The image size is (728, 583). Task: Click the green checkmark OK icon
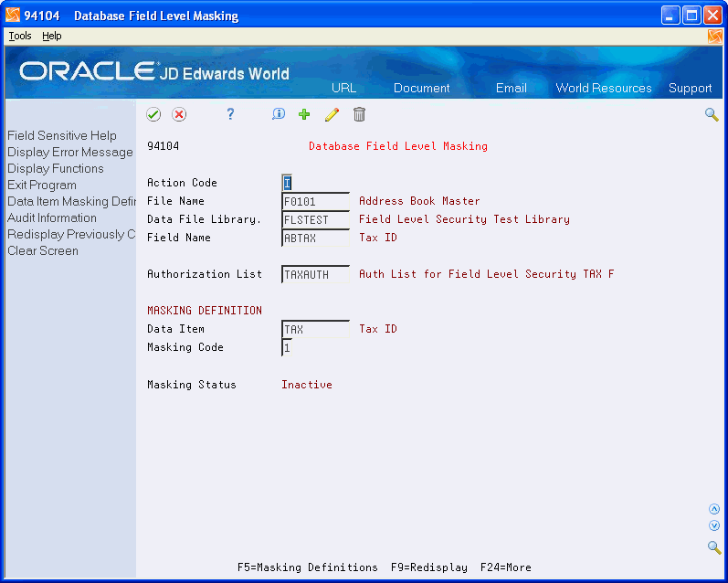(x=153, y=114)
